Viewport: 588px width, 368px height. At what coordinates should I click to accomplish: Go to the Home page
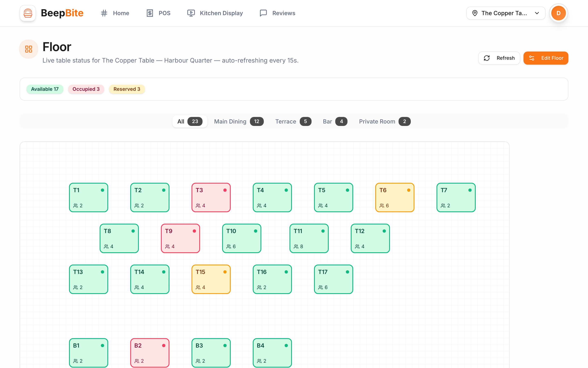click(x=115, y=13)
